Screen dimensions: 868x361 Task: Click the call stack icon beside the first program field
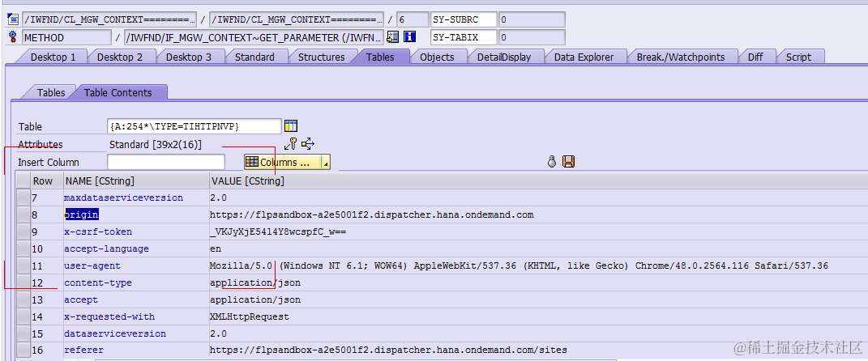tap(13, 20)
